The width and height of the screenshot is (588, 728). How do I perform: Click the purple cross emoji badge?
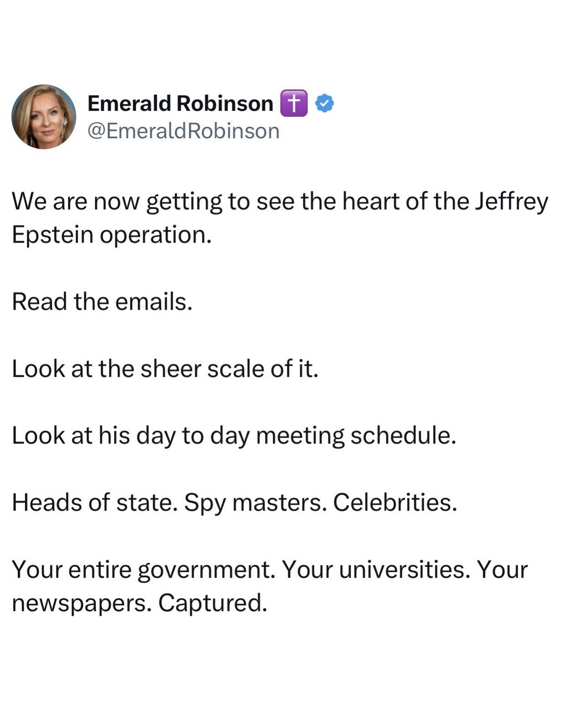tap(294, 104)
